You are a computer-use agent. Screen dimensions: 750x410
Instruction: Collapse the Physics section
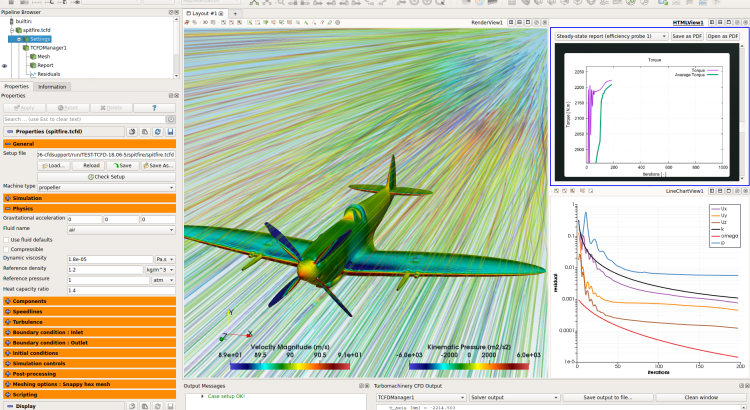coord(89,209)
